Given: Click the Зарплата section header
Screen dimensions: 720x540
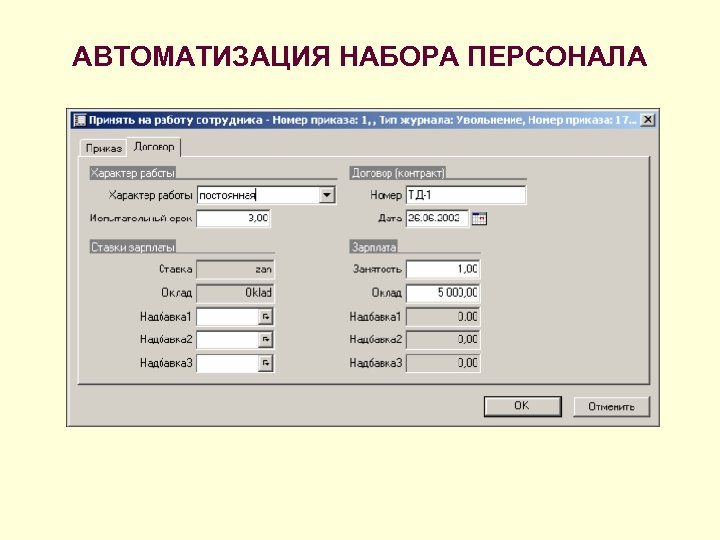Looking at the screenshot, I should (x=374, y=247).
